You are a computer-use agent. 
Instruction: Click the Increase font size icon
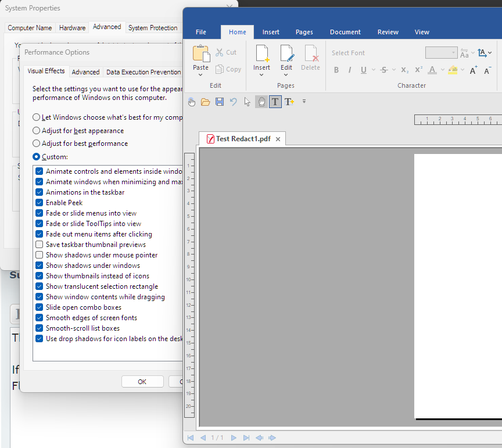pyautogui.click(x=474, y=70)
